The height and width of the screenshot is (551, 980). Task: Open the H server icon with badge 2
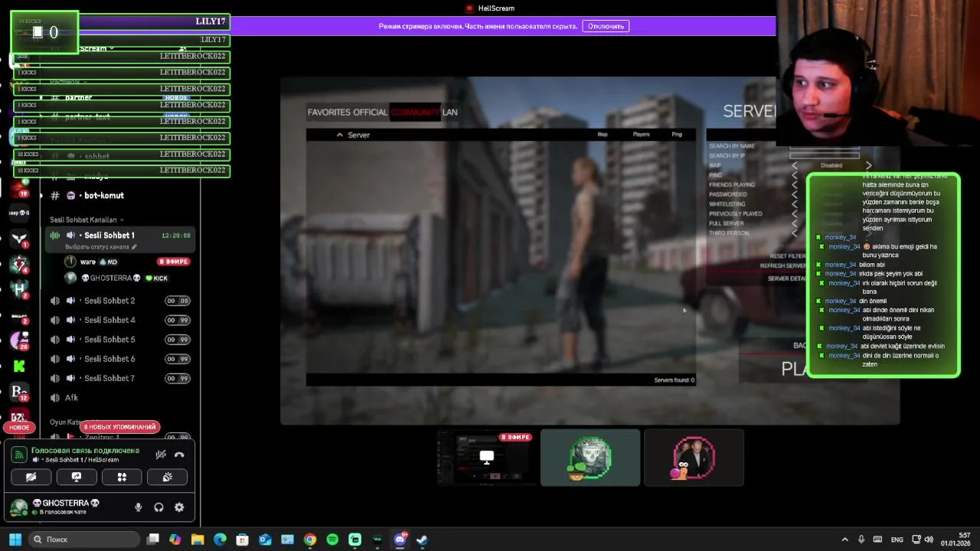tap(19, 290)
